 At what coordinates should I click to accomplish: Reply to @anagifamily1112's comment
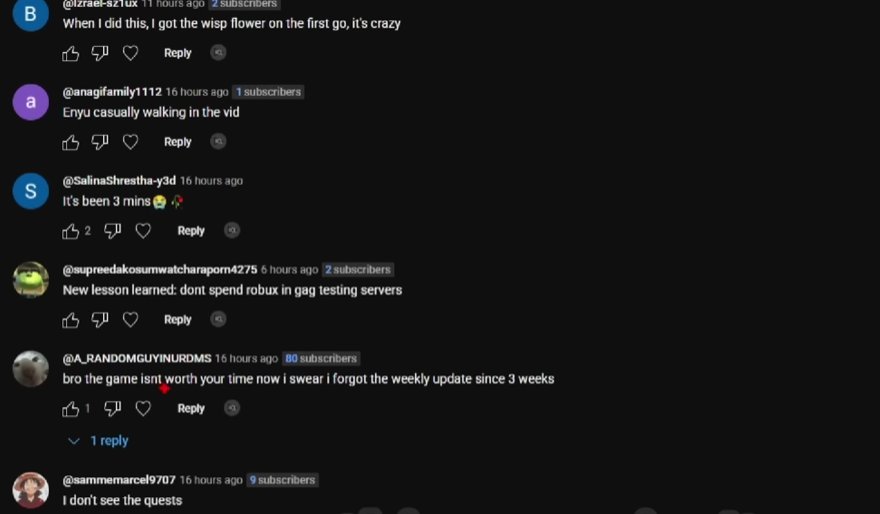click(177, 142)
